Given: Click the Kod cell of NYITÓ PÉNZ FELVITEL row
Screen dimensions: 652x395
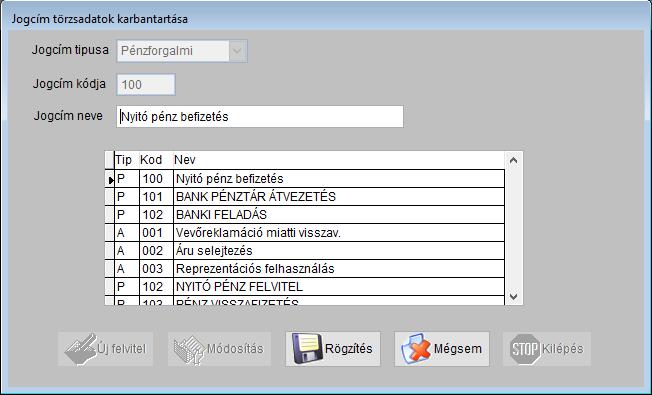Looking at the screenshot, I should [156, 286].
